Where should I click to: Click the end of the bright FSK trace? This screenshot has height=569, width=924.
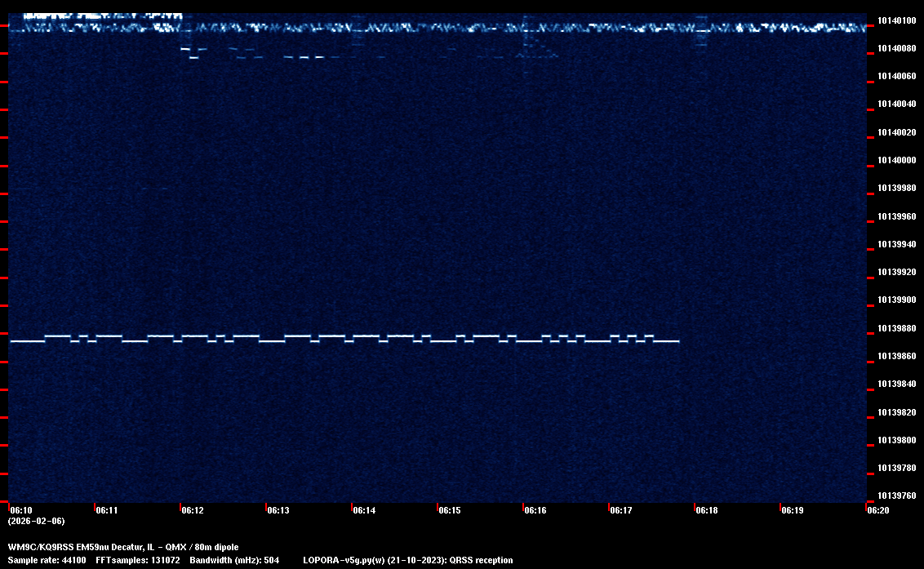tap(677, 341)
